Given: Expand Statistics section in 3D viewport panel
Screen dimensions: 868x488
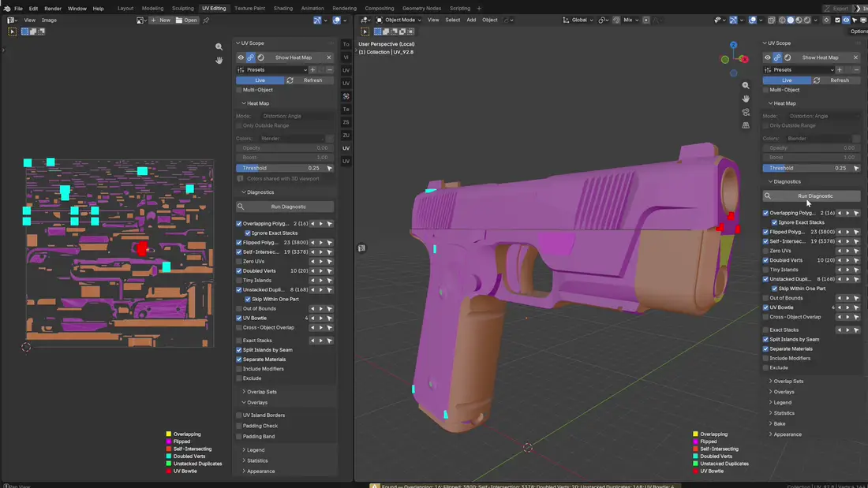Looking at the screenshot, I should pos(782,413).
